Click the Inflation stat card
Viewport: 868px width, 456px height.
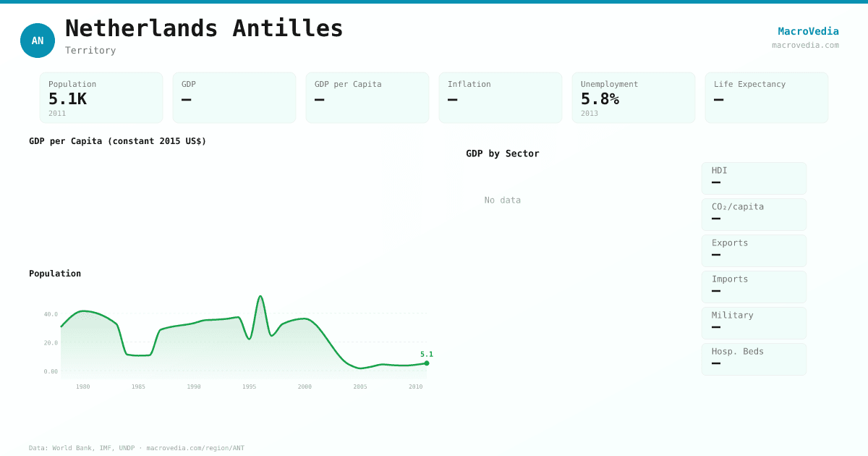click(501, 97)
